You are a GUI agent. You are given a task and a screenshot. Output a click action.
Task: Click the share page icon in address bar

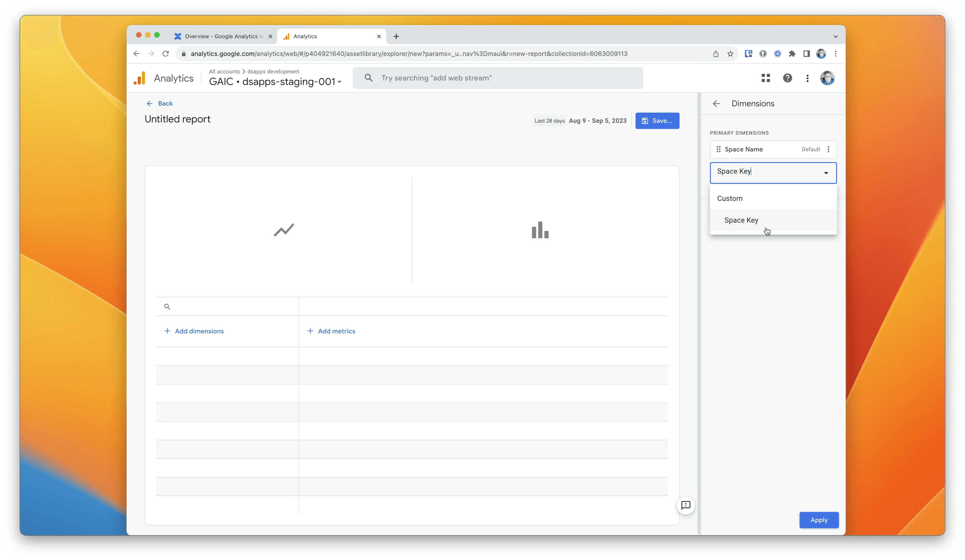coord(716,54)
